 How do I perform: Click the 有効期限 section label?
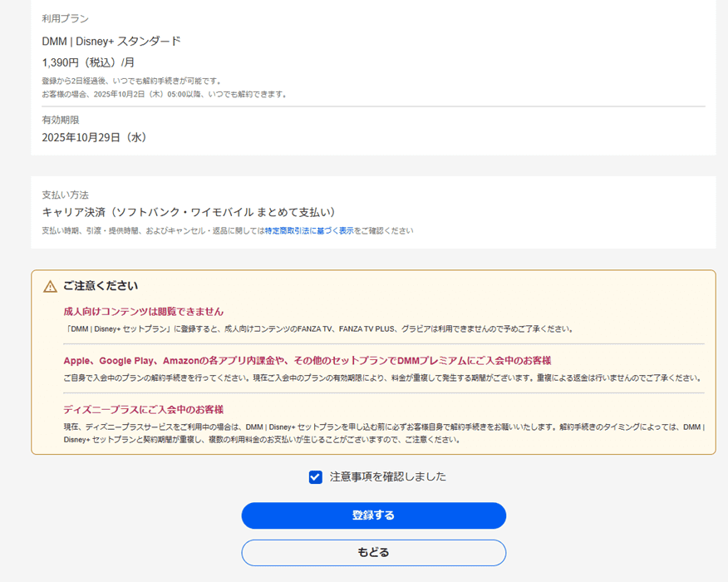point(61,120)
